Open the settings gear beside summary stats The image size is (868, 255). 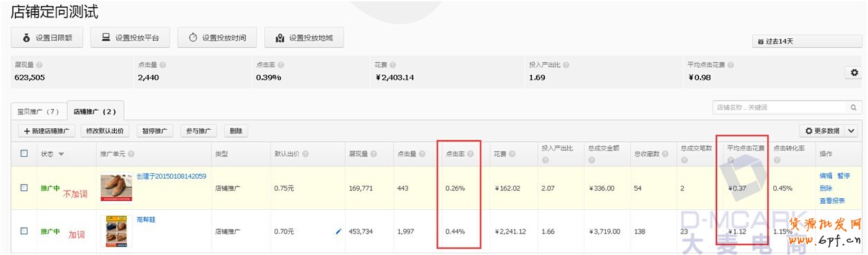pyautogui.click(x=853, y=72)
